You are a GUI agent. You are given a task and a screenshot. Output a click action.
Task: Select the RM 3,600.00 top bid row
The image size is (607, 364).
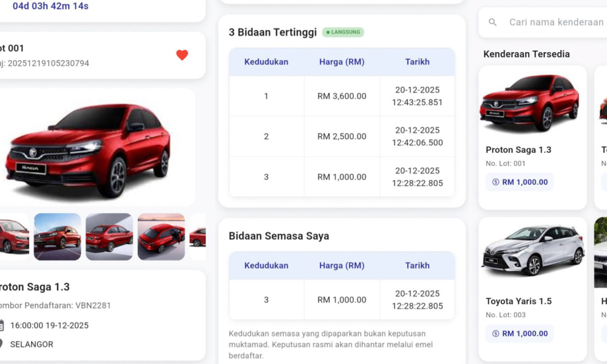tap(342, 96)
